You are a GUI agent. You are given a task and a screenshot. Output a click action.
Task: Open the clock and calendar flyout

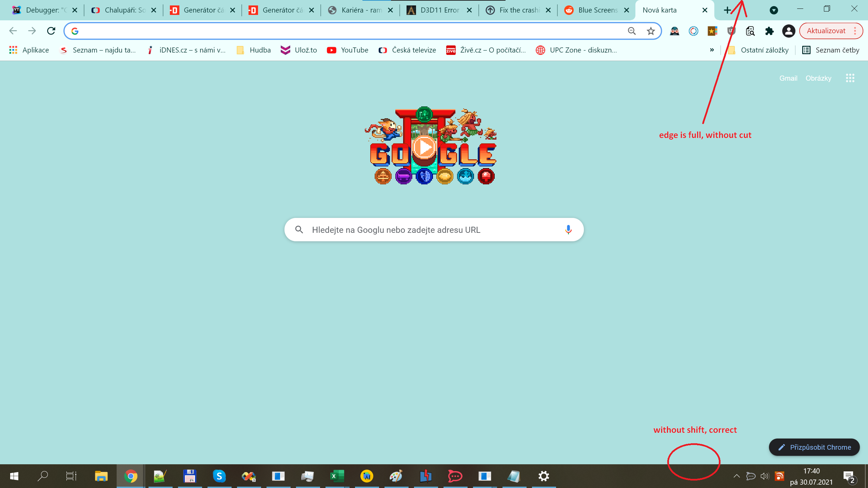(811, 476)
